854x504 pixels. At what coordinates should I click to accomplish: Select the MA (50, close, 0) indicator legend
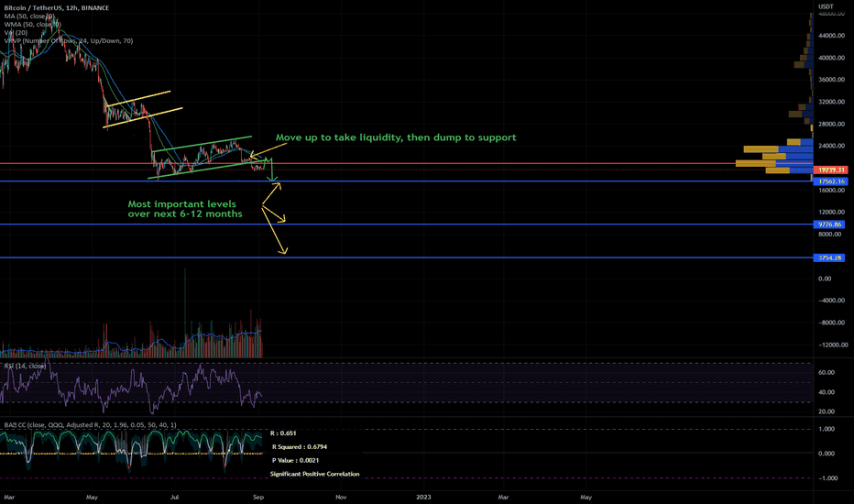click(x=29, y=16)
